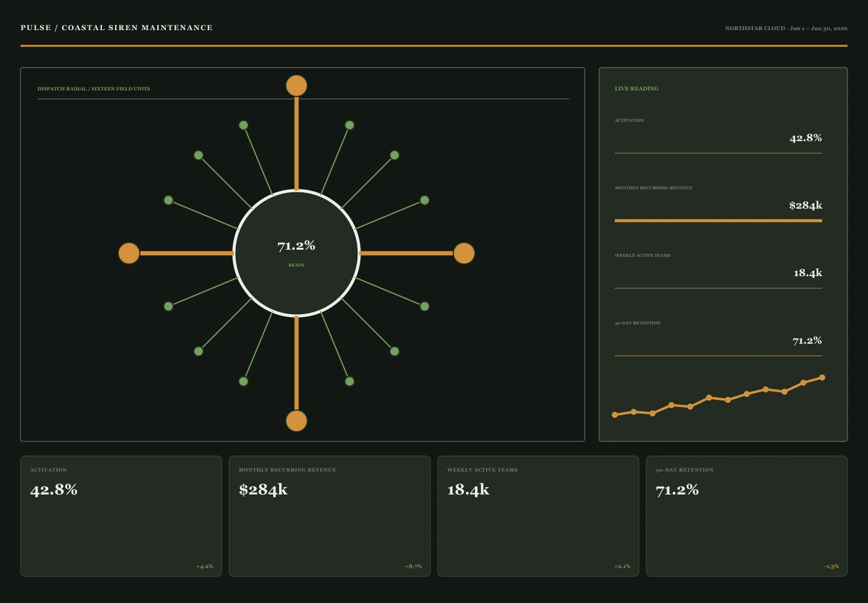Select the left orange field unit node

tap(129, 253)
